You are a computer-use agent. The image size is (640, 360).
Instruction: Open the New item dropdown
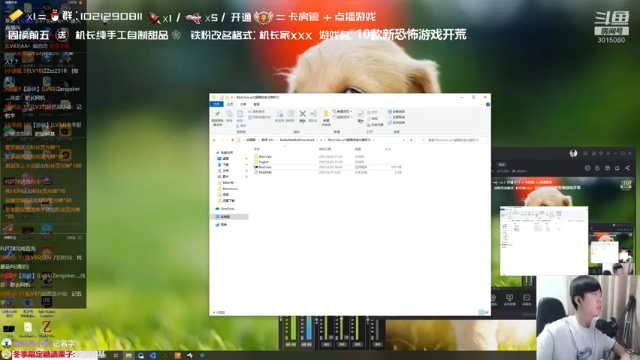click(342, 111)
